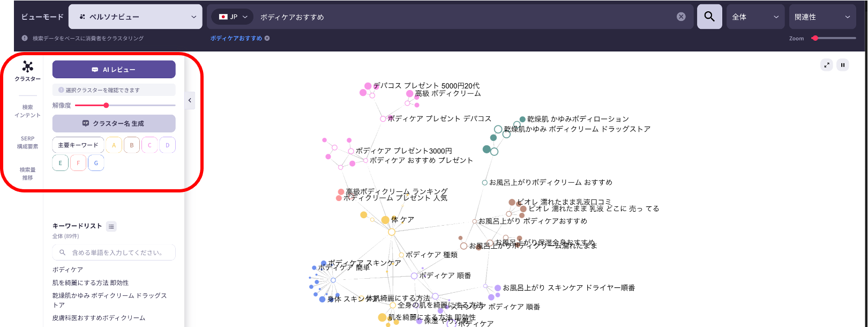Toggle cluster A chip
The image size is (868, 327).
coord(114,145)
